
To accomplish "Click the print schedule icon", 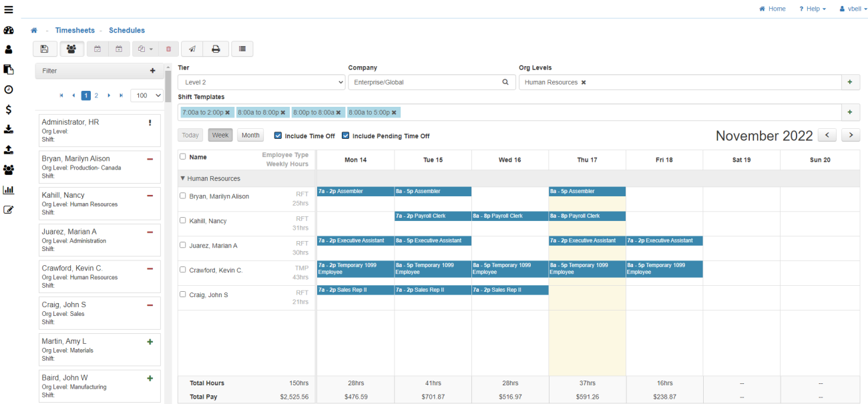I will coord(216,49).
